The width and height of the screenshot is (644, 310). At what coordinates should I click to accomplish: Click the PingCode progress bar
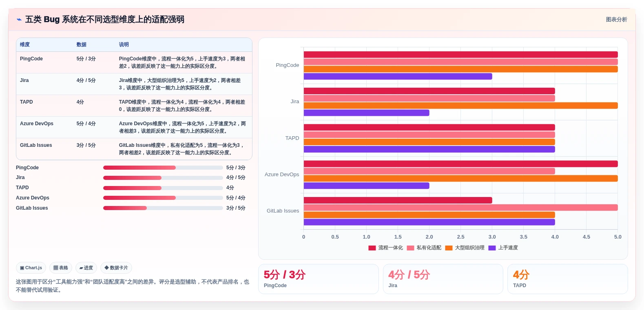coord(163,168)
